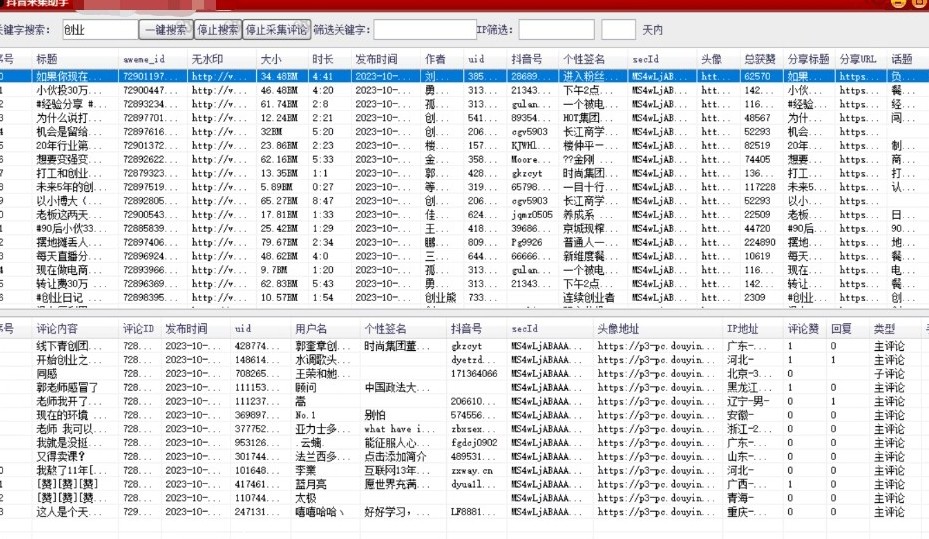
Task: Select video row 每天直播分
Action: [x=464, y=256]
